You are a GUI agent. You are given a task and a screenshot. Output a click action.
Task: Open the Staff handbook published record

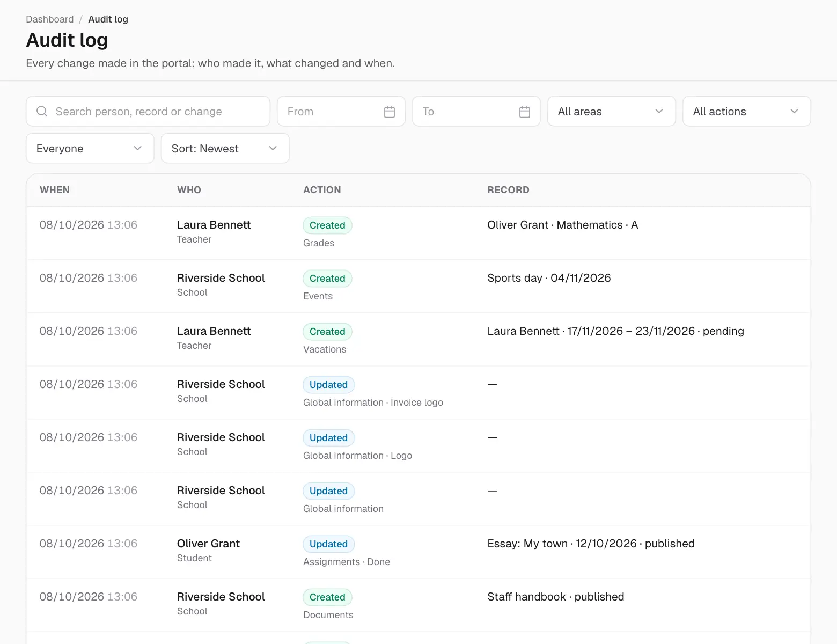coord(555,597)
